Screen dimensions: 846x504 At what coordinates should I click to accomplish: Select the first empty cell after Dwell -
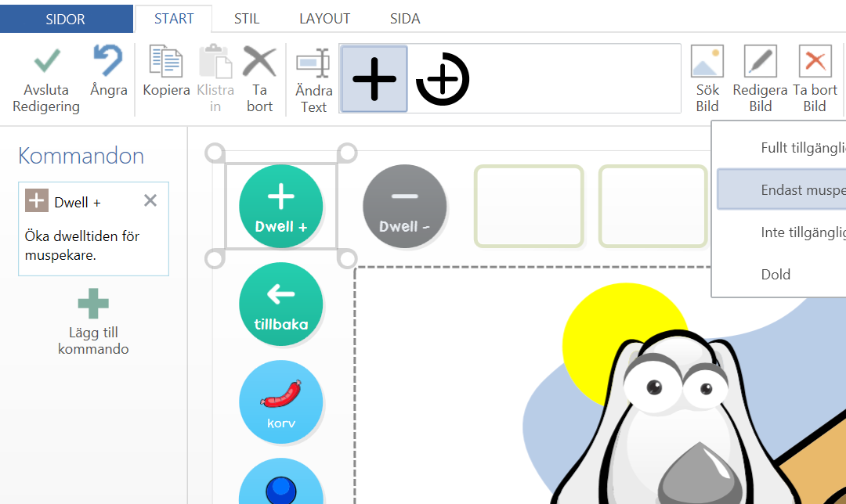(x=529, y=207)
